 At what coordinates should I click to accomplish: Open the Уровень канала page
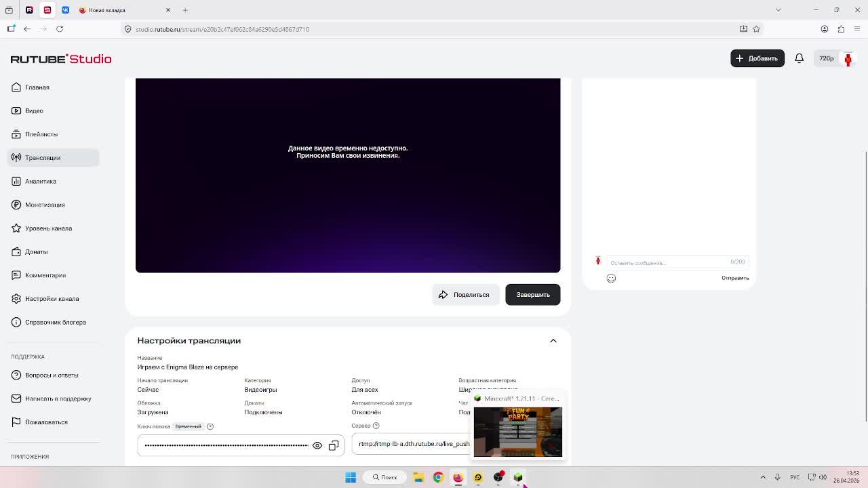pos(48,228)
